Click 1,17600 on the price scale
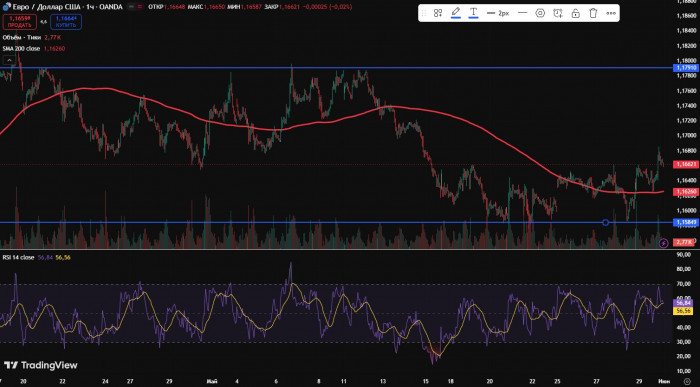 [x=686, y=91]
